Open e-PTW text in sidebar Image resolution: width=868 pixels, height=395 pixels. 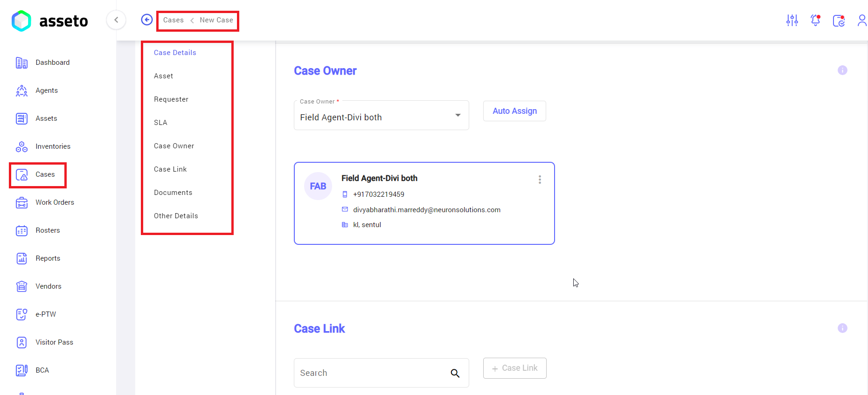46,314
